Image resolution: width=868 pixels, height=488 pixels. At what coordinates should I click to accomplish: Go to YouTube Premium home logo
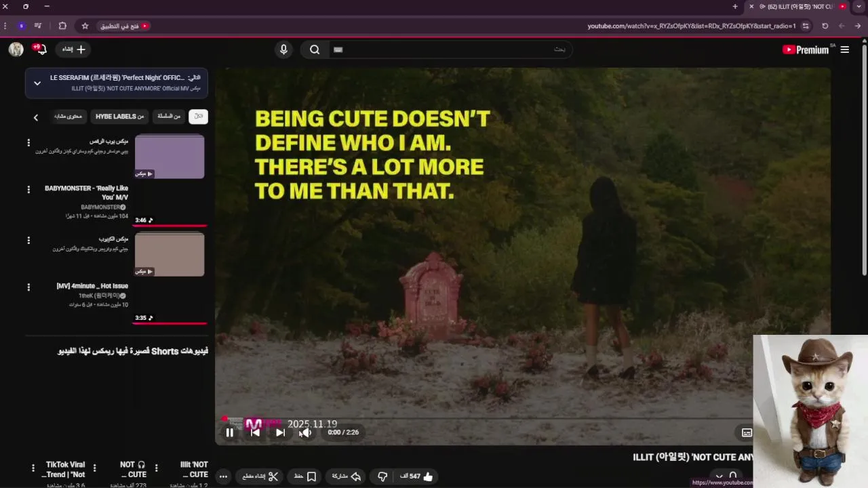(806, 49)
